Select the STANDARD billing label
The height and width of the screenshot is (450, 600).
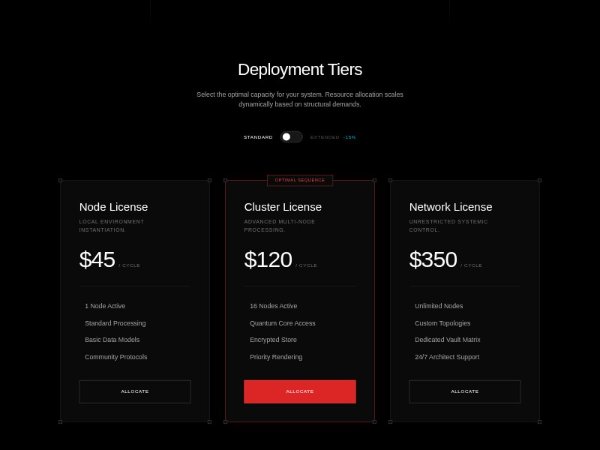[x=258, y=137]
